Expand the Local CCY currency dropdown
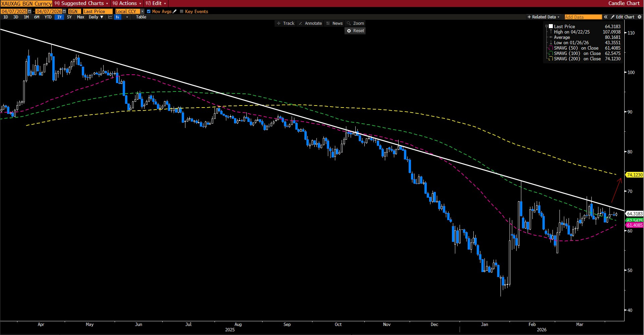The width and height of the screenshot is (644, 335). click(142, 11)
